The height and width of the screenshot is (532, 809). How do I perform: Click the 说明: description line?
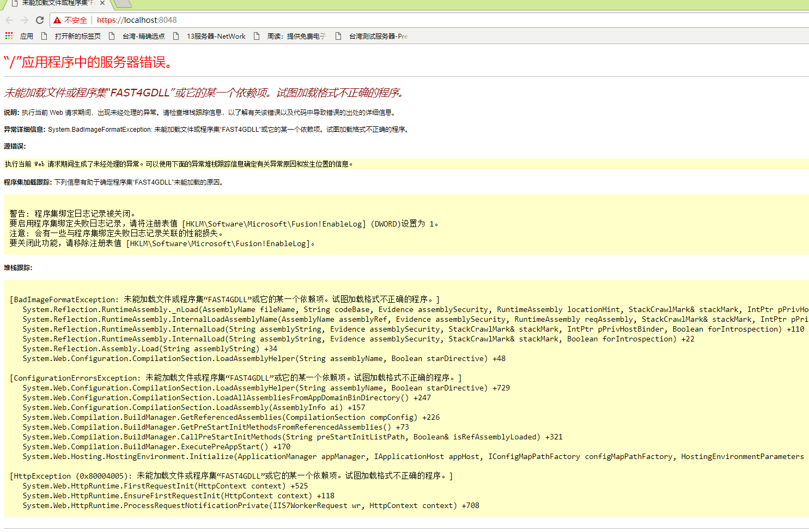pos(200,113)
